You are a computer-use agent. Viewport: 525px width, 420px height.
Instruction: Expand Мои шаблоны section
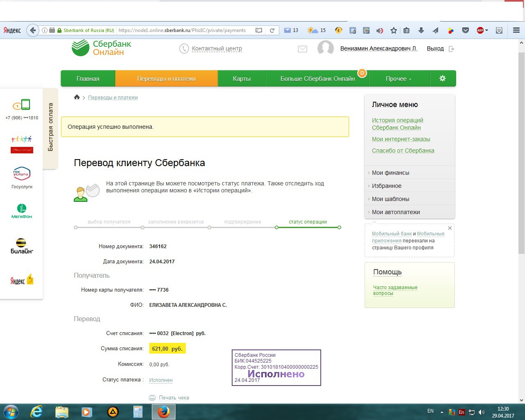coord(410,199)
